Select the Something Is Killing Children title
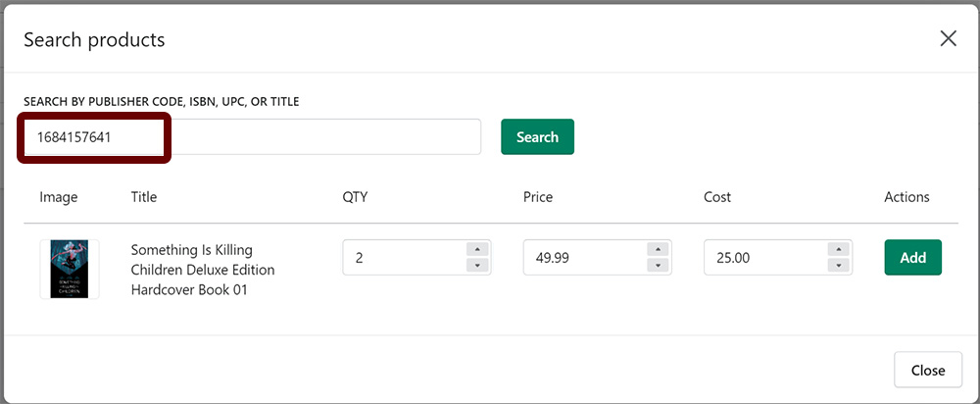 [203, 270]
